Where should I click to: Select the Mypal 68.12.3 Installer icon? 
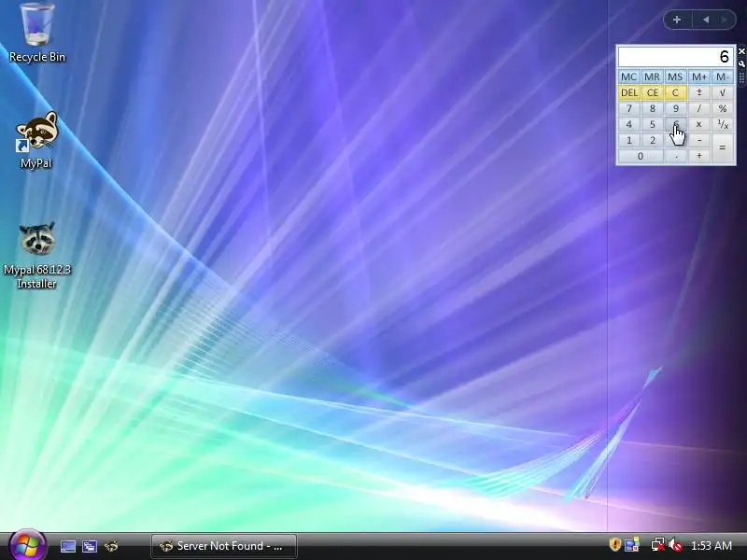coord(37,256)
